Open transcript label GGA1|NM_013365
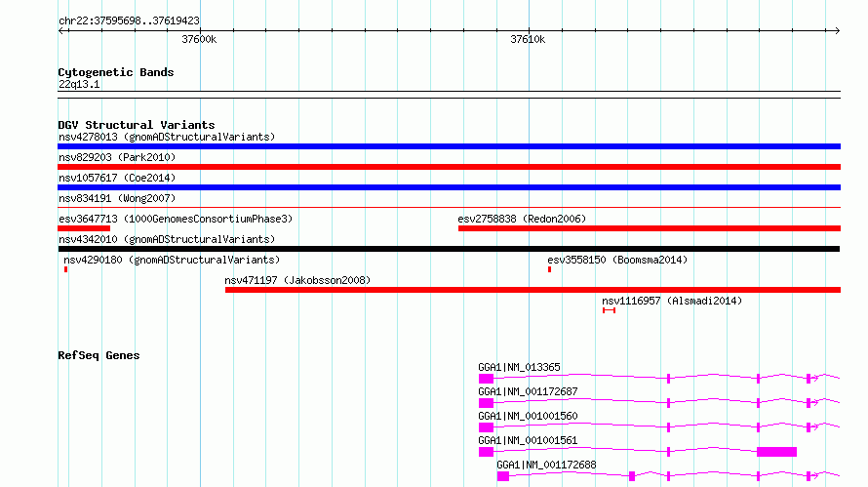Viewport: 868px width, 487px height. (519, 367)
